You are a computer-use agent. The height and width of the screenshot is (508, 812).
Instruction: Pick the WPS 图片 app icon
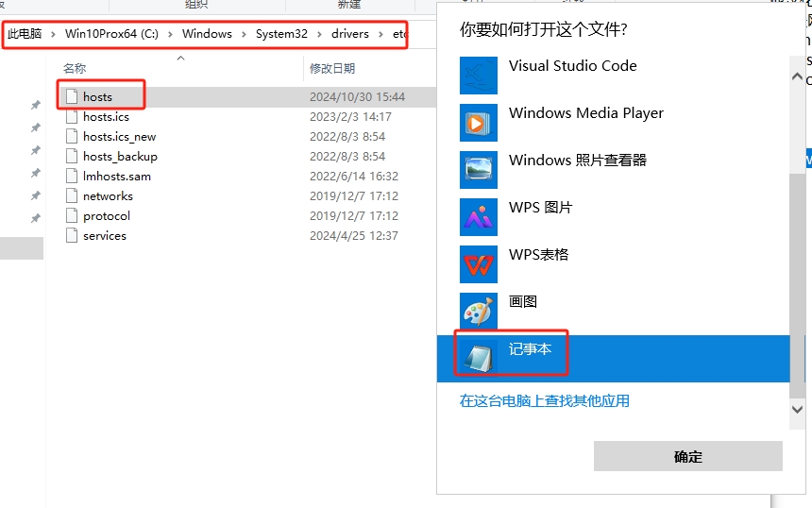(479, 217)
